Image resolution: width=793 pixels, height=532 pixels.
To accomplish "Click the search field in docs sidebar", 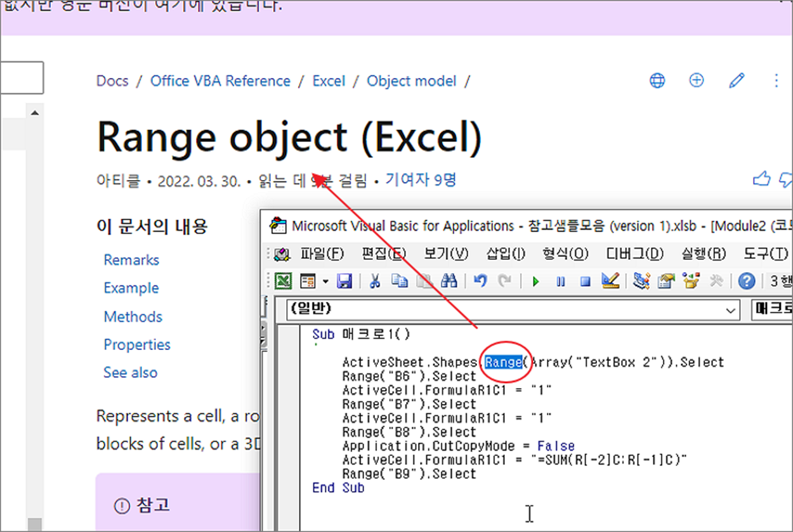I will pyautogui.click(x=21, y=77).
